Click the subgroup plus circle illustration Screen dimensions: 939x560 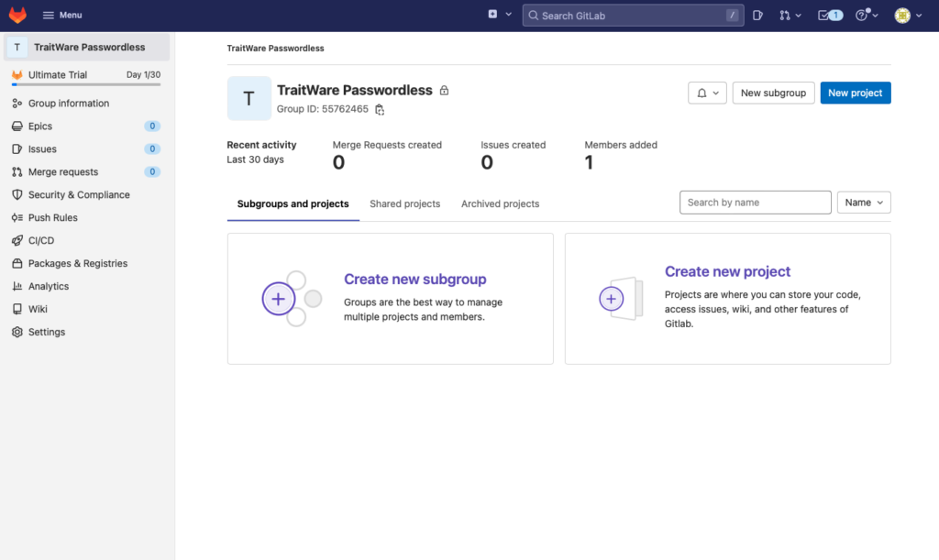pyautogui.click(x=279, y=299)
